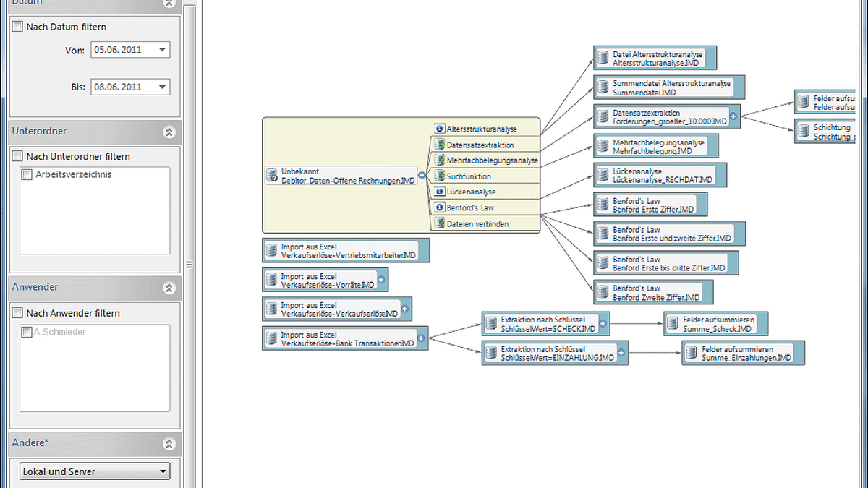Image resolution: width=868 pixels, height=488 pixels.
Task: Collapse the Debitor_Daten-Offene Rechnungen node
Action: click(x=422, y=174)
